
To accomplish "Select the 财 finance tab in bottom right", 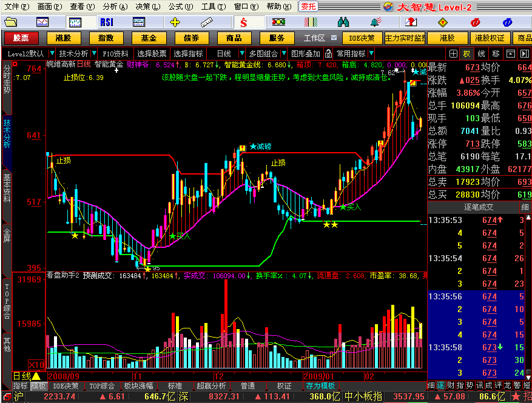I will tap(451, 385).
